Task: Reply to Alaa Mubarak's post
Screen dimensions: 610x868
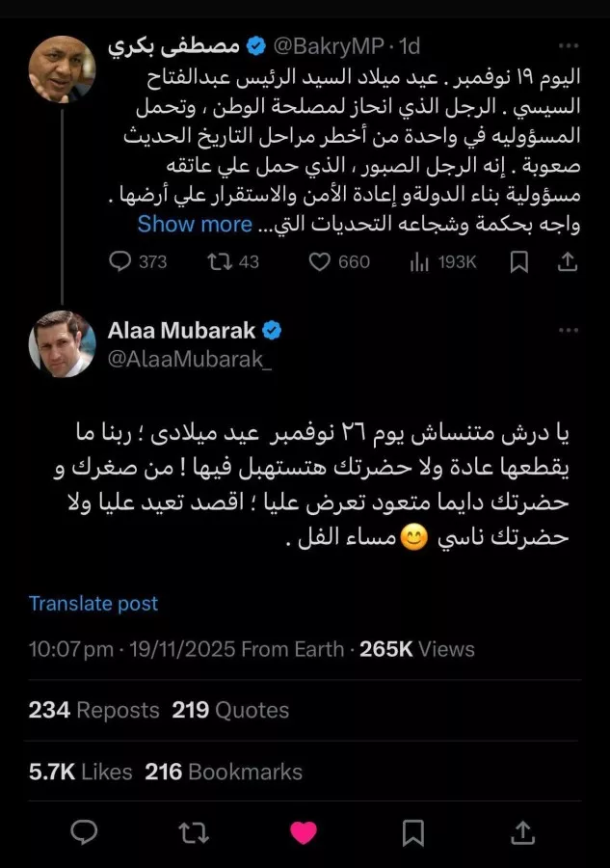Action: pos(83,831)
